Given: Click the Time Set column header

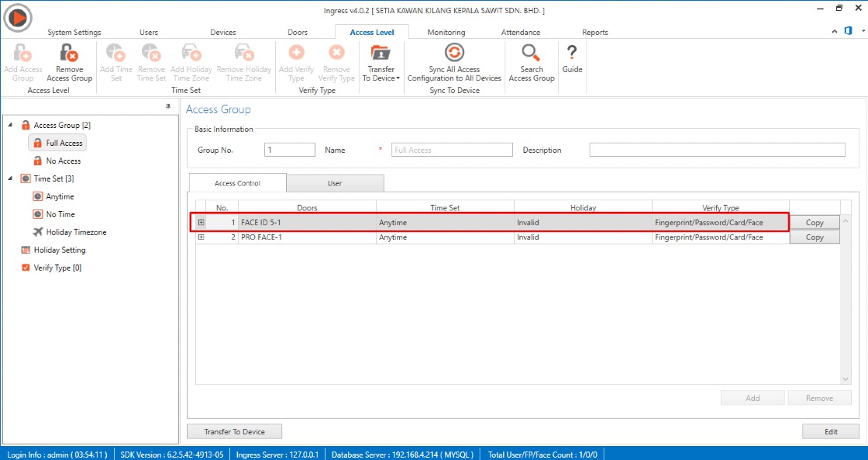Looking at the screenshot, I should tap(445, 208).
